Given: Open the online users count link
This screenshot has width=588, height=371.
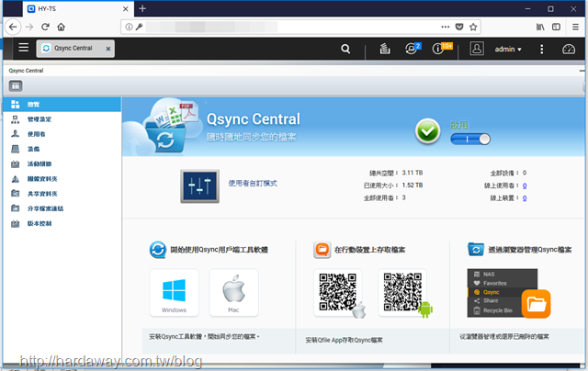Looking at the screenshot, I should (x=525, y=185).
